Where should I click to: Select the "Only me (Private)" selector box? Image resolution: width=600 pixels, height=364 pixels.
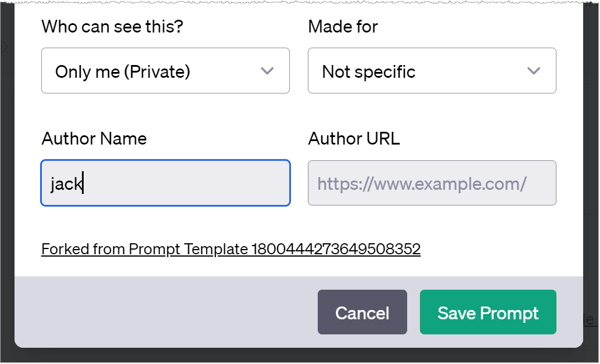(165, 70)
